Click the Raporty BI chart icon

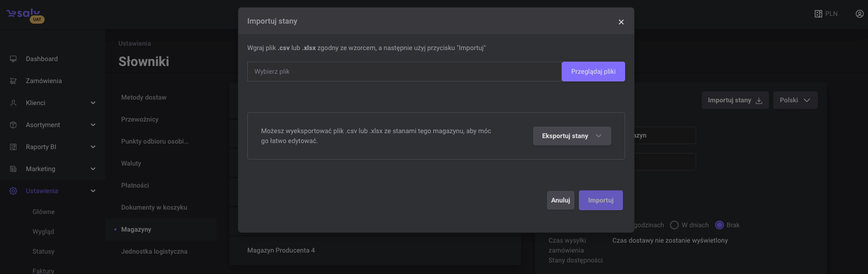13,147
